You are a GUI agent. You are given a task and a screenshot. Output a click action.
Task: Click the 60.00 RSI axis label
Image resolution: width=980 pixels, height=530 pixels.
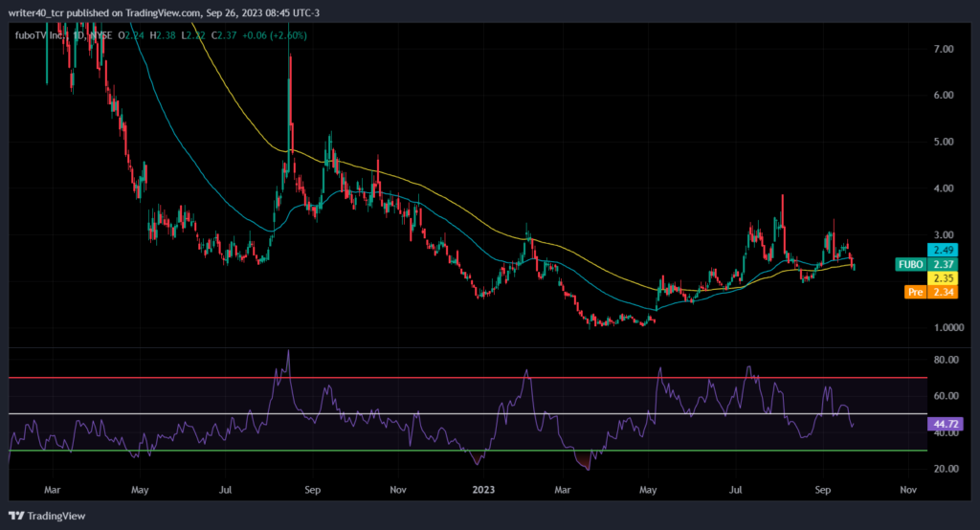click(946, 396)
